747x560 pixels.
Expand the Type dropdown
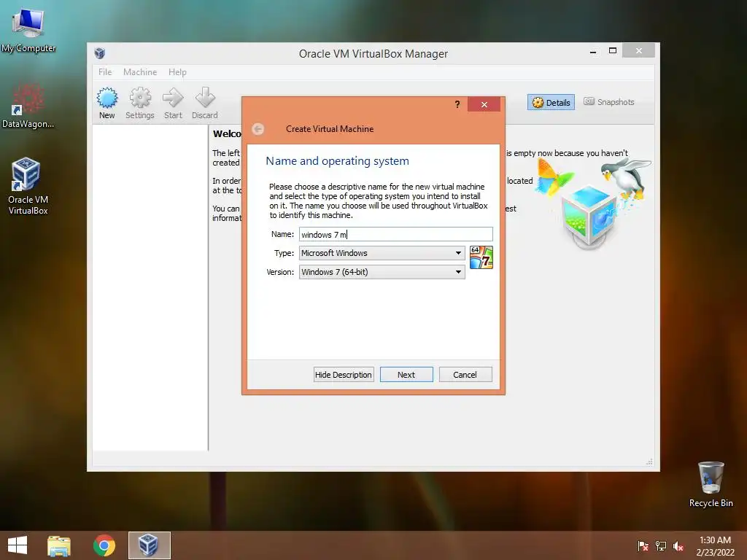[382, 253]
